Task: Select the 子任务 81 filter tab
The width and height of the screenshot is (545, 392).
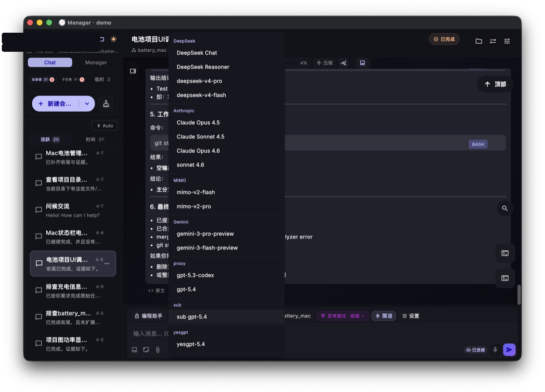Action: click(73, 79)
